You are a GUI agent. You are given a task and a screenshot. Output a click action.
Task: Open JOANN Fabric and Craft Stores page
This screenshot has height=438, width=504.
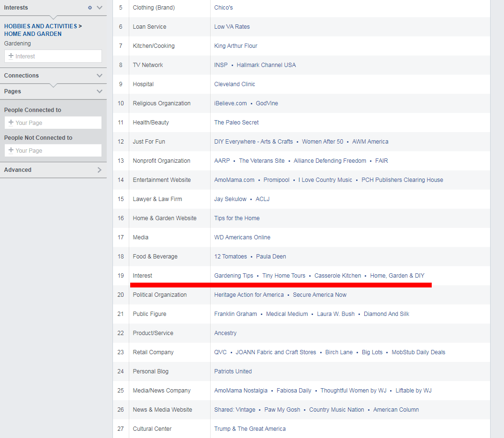pyautogui.click(x=276, y=352)
